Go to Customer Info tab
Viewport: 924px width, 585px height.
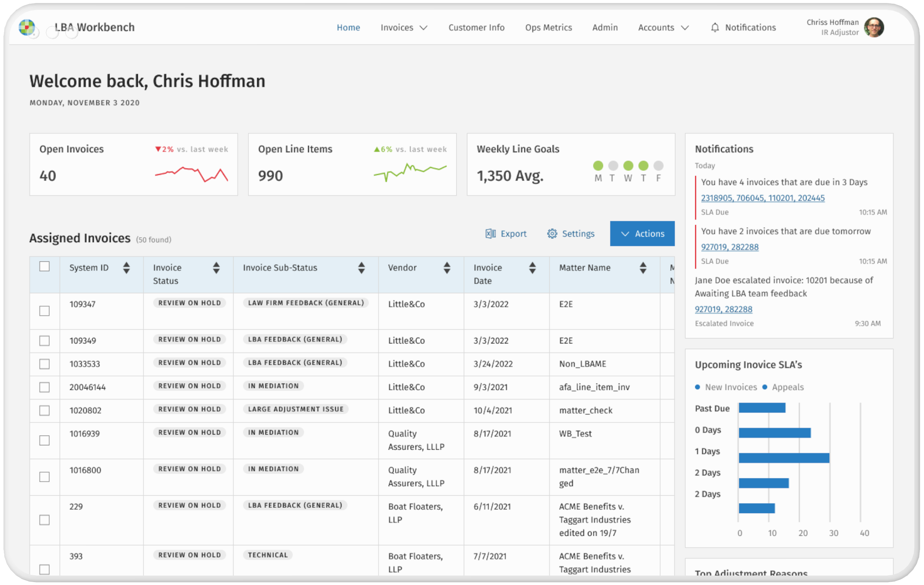pos(476,28)
